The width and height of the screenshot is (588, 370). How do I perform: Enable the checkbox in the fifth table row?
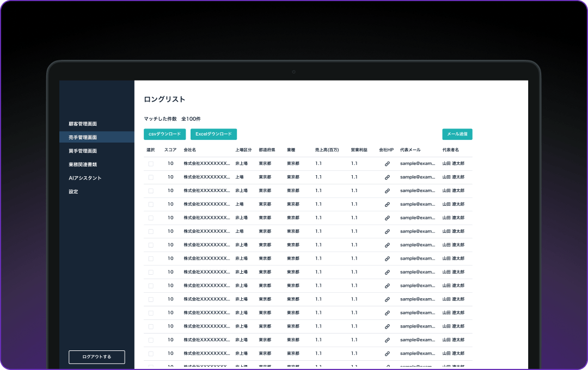pos(151,218)
